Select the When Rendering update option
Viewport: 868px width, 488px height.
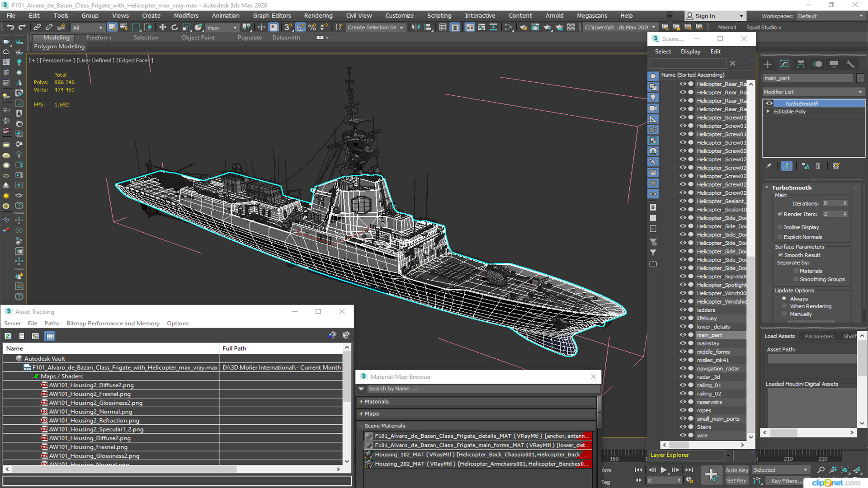click(784, 306)
